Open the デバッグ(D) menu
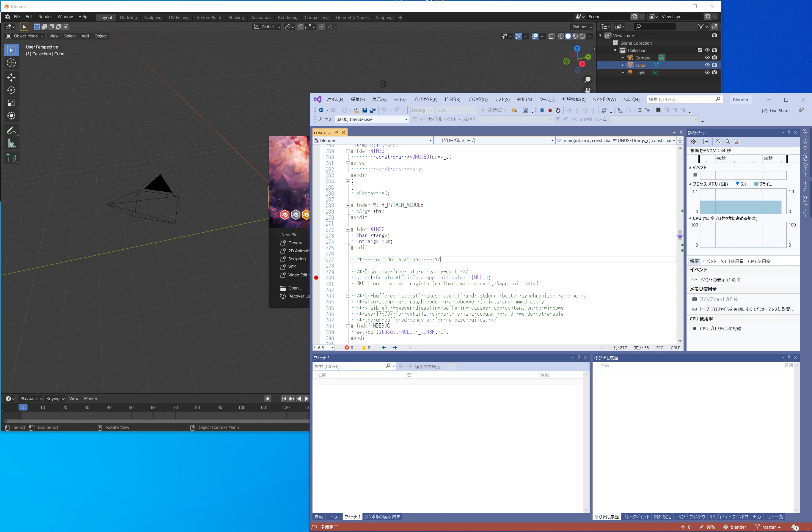This screenshot has height=532, width=812. point(478,100)
